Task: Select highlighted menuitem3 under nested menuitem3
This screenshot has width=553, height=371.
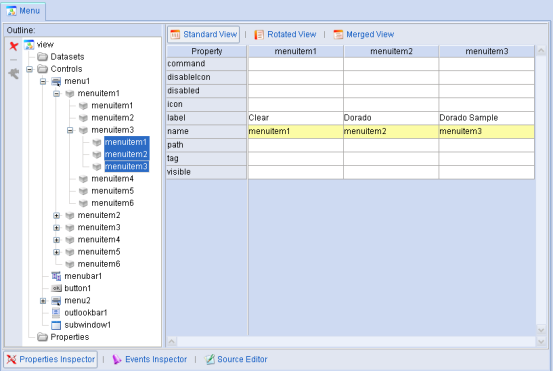Action: click(x=126, y=166)
